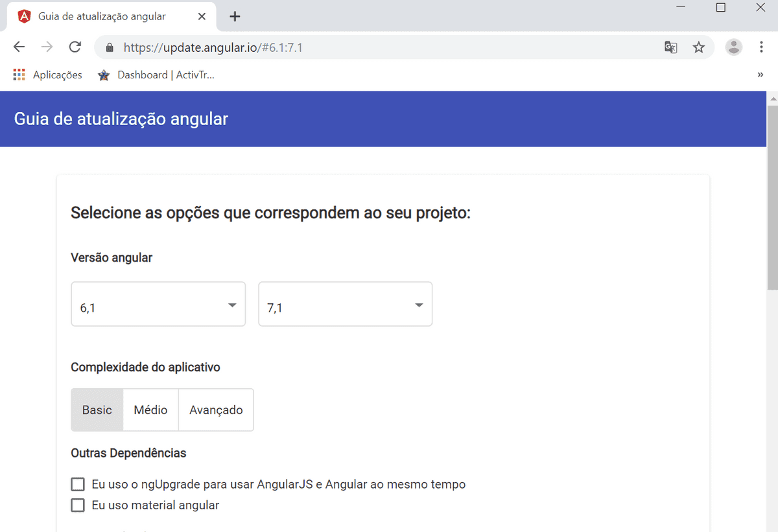Expand the target version 7,1 dropdown
This screenshot has height=532, width=778.
[x=345, y=304]
